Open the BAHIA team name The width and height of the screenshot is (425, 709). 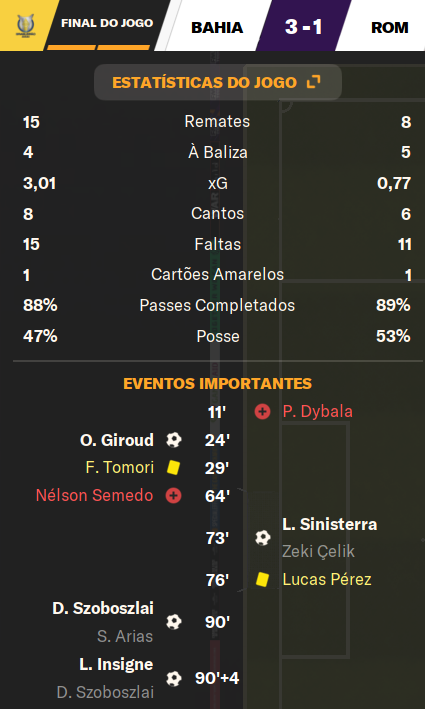[217, 28]
